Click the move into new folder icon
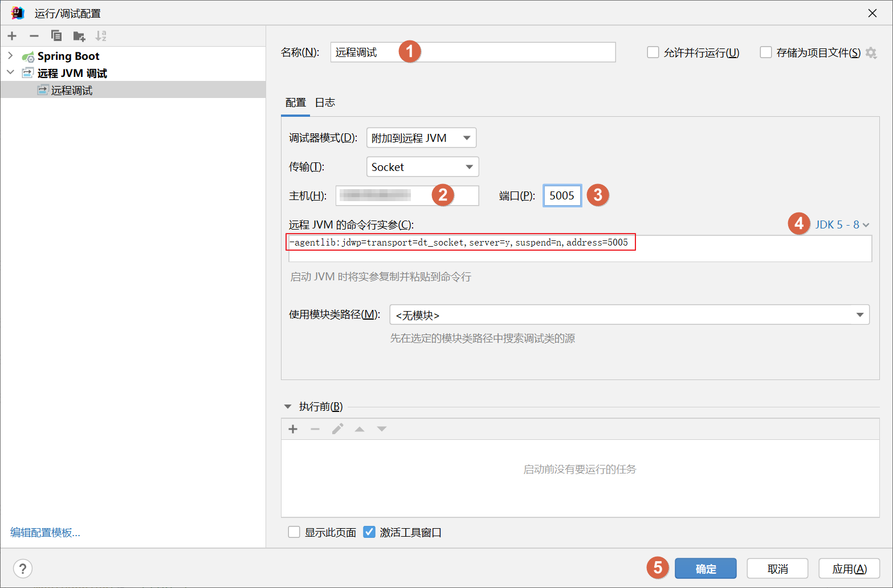 pos(79,36)
